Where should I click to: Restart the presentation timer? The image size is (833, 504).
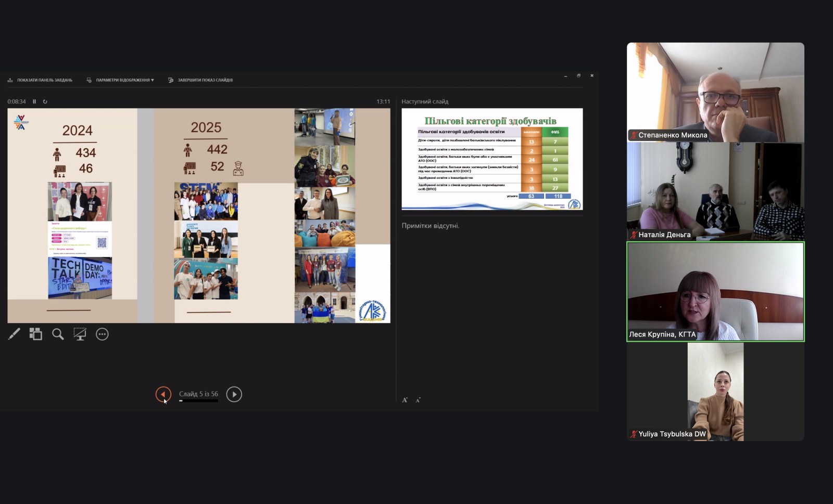pos(45,101)
